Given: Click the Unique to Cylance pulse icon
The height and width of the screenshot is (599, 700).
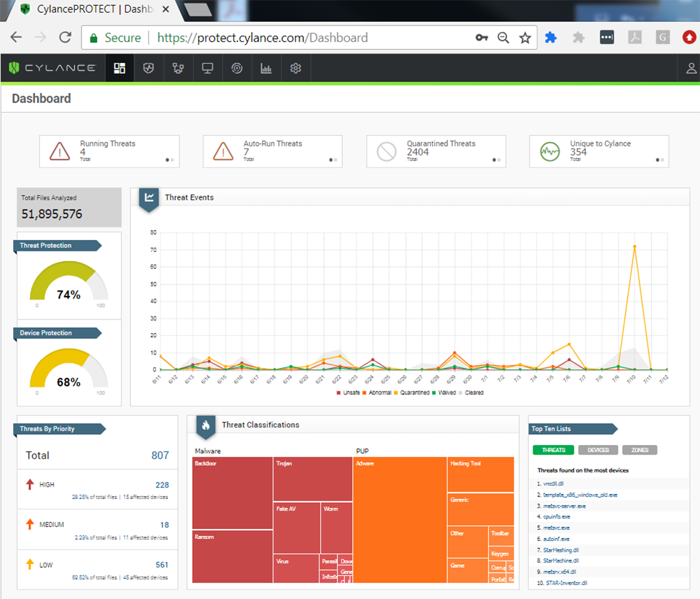Looking at the screenshot, I should click(x=550, y=152).
